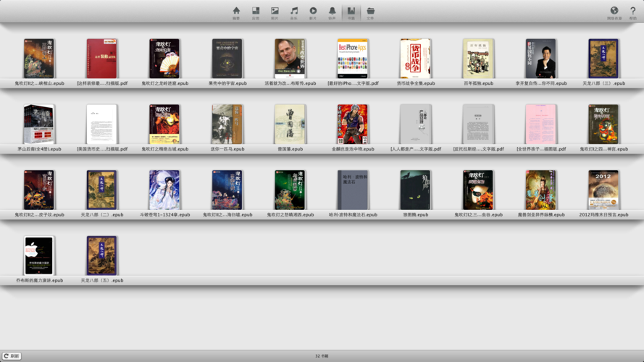The height and width of the screenshot is (362, 644).
Task: Click the 32 书籍 status bar count
Action: pos(322,355)
